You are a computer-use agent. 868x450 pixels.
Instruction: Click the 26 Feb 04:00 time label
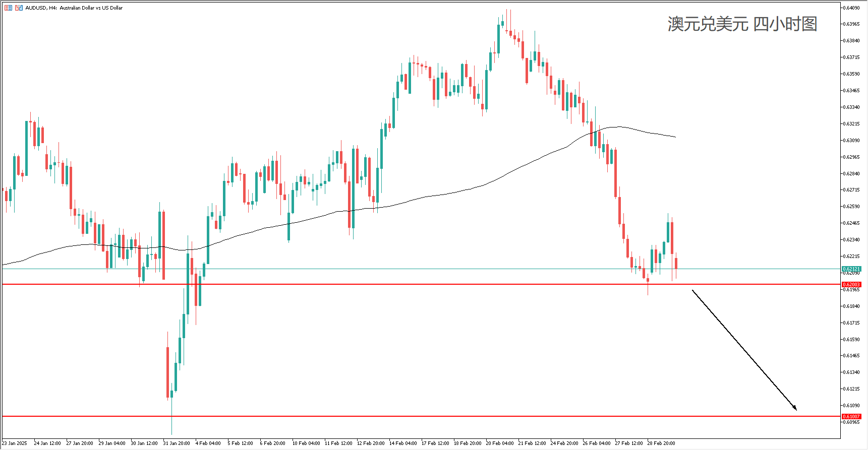point(597,443)
